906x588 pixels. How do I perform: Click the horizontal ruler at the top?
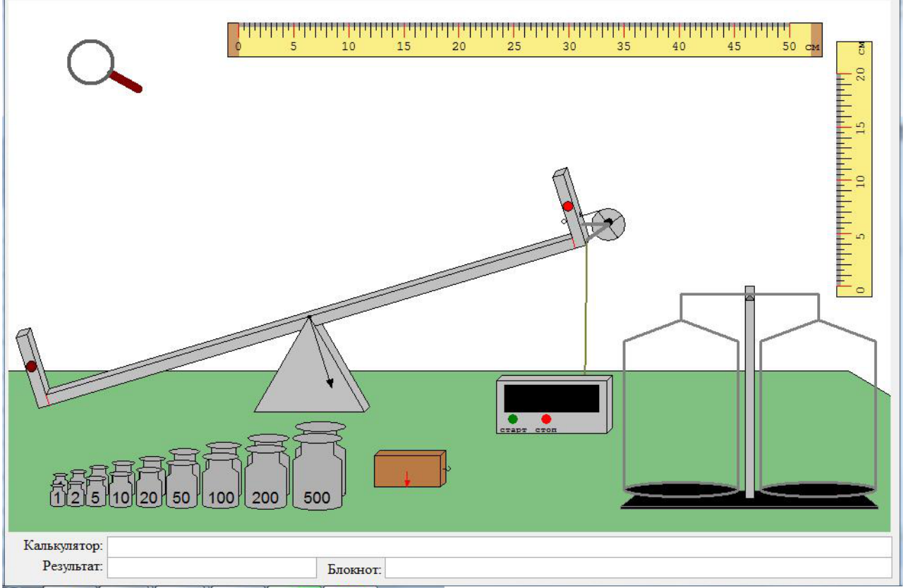(x=525, y=39)
